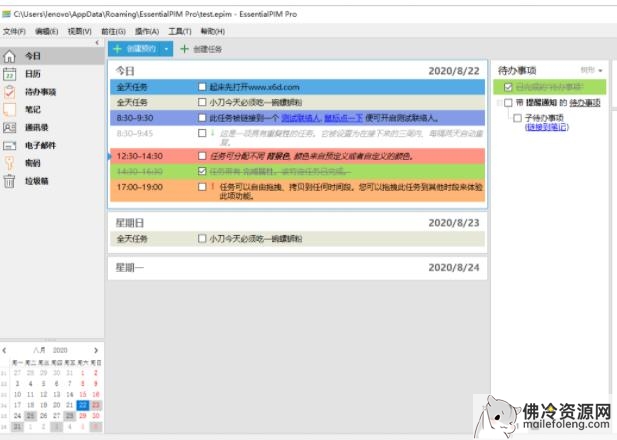
Task: Open the 待办事项 to-do module icon
Action: [x=10, y=92]
